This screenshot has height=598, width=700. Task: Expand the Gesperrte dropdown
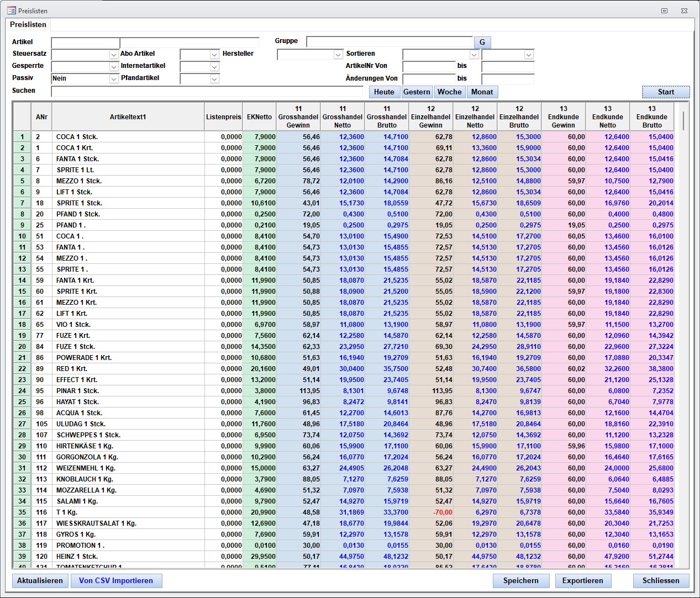click(113, 67)
